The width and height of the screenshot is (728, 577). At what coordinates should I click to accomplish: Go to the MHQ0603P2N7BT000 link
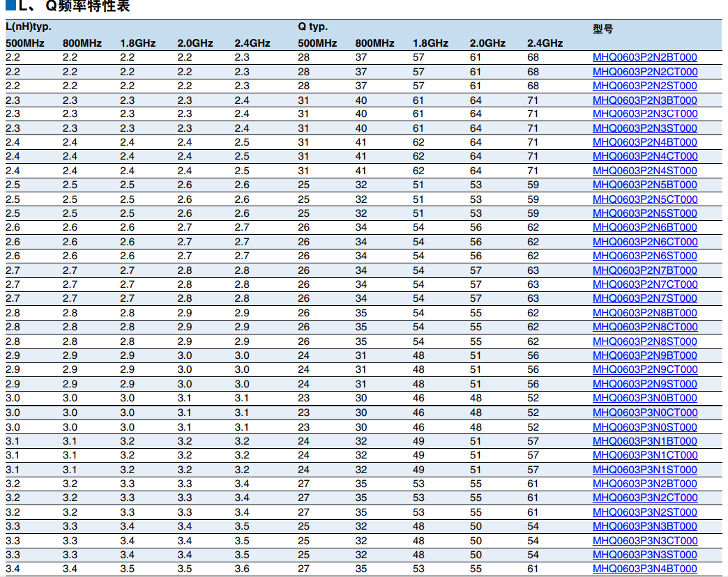click(x=645, y=270)
